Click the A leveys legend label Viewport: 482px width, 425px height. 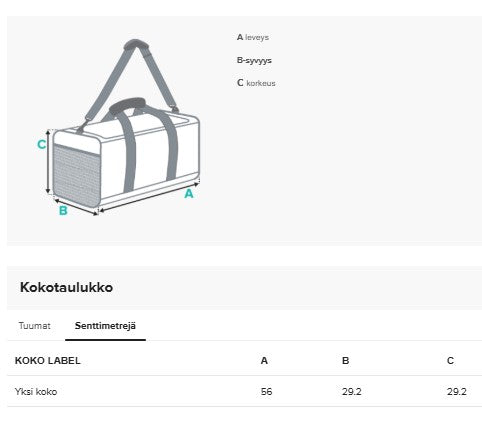[253, 37]
